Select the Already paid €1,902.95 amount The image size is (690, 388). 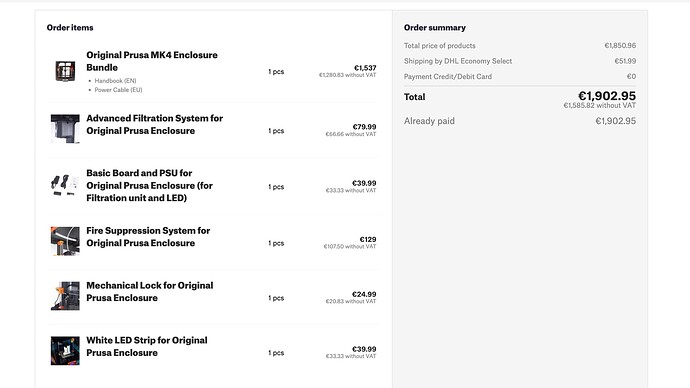(616, 121)
